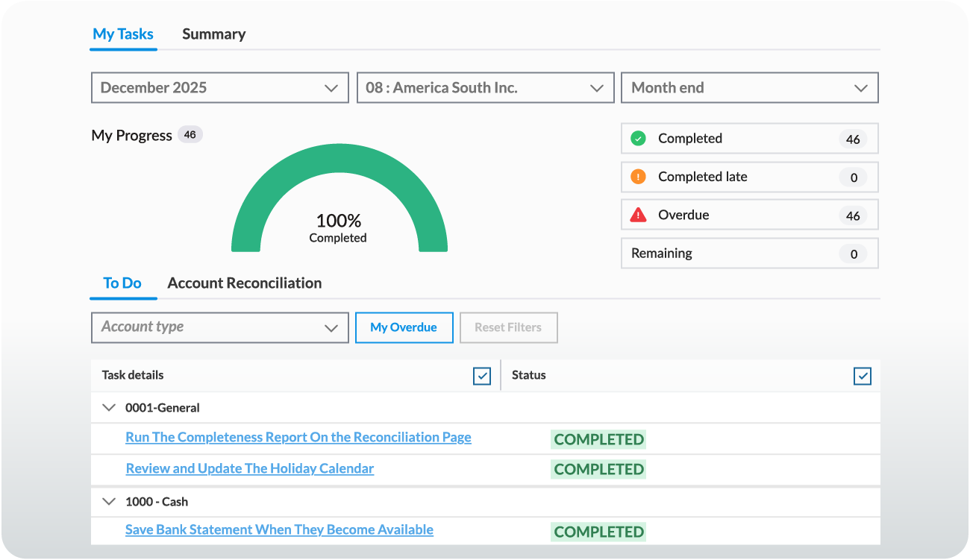Open the Save Bank Statement task link

point(279,529)
